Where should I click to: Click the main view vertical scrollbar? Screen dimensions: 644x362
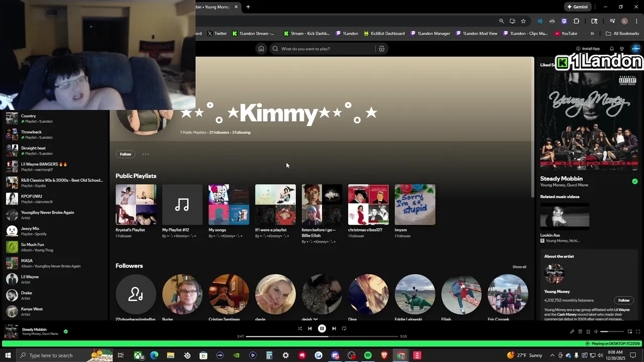point(532,128)
